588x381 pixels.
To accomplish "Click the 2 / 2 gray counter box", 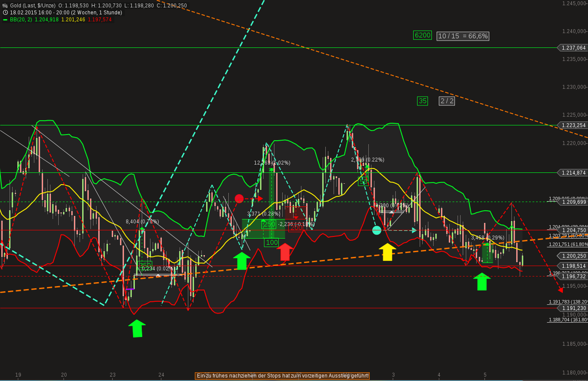I will click(x=447, y=101).
